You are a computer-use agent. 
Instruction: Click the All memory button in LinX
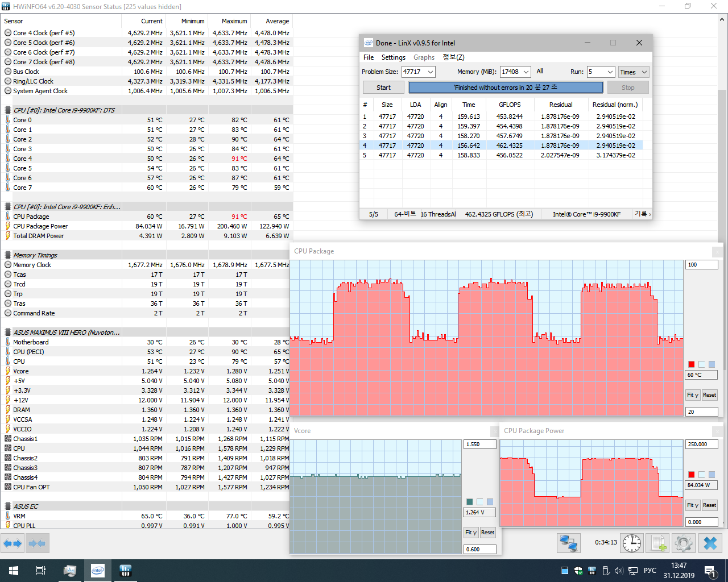pos(540,72)
